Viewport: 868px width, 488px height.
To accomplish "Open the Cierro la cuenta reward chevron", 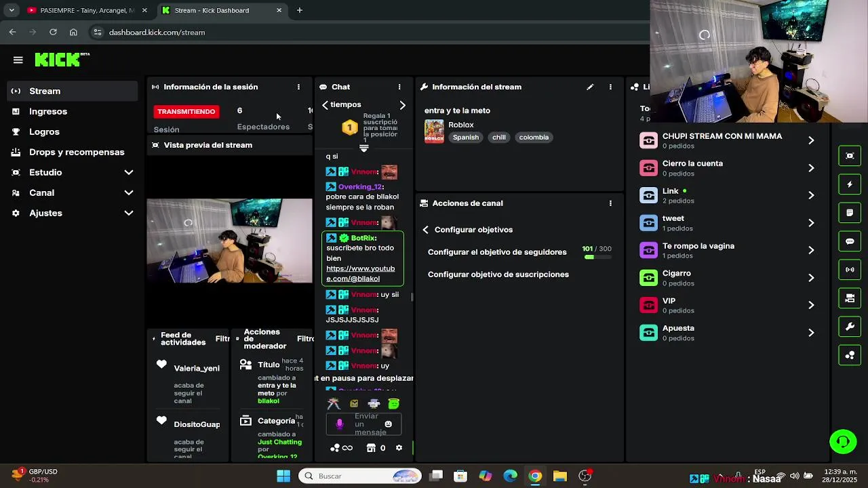I will [811, 168].
